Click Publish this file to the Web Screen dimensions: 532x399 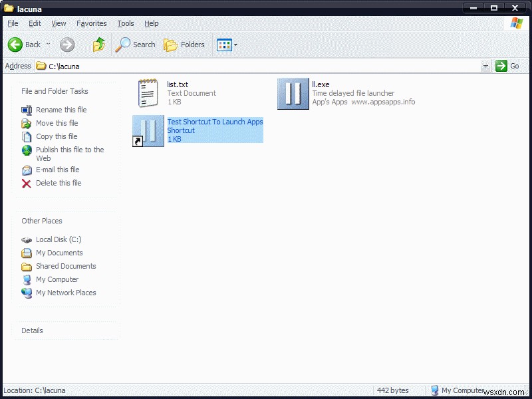[x=70, y=154]
